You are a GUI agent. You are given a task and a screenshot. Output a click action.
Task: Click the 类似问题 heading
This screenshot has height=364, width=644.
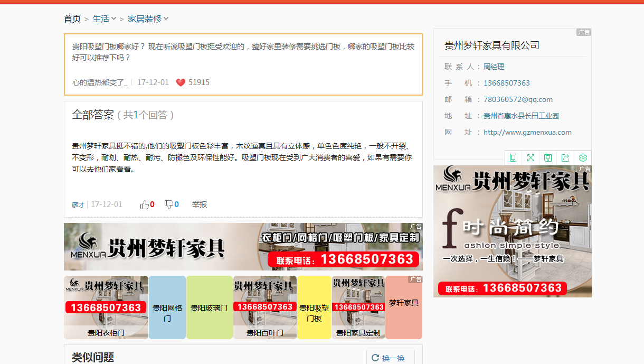(93, 358)
